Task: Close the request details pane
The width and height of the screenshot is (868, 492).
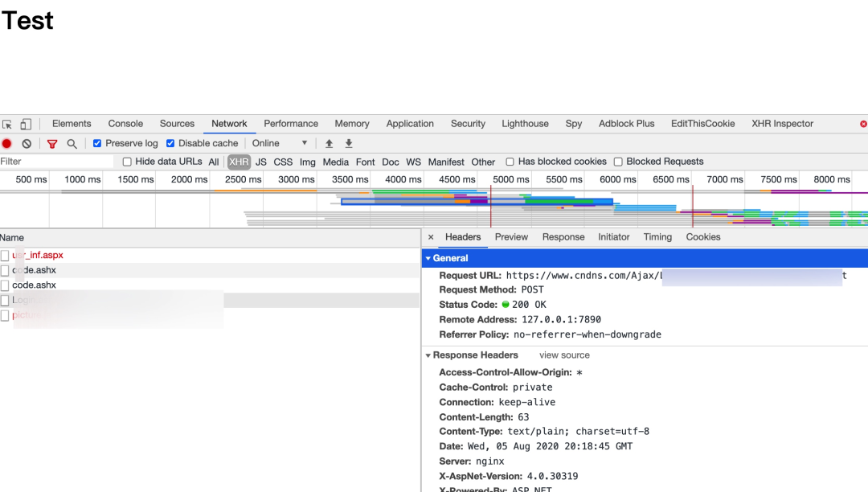Action: pos(431,237)
